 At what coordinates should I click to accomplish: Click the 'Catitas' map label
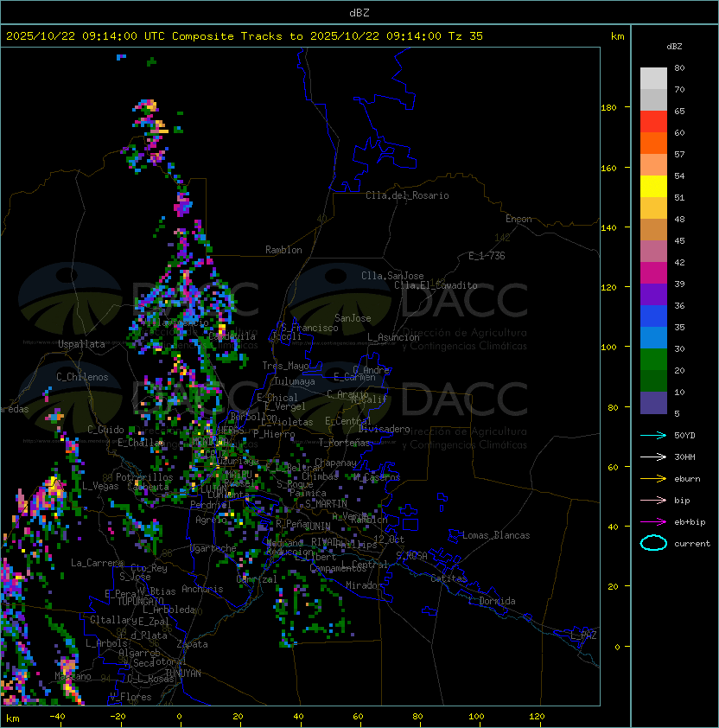coord(449,578)
